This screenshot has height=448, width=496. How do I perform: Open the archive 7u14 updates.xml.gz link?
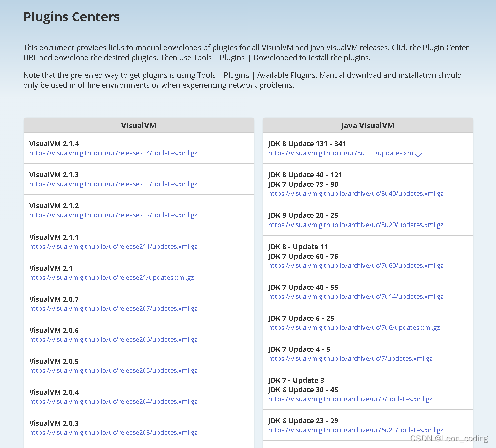[x=356, y=297]
